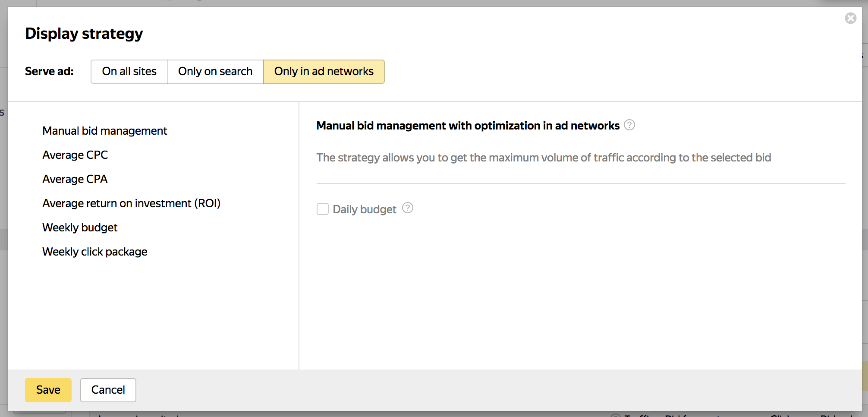
Task: Pick the Average CPA strategy
Action: (x=75, y=179)
